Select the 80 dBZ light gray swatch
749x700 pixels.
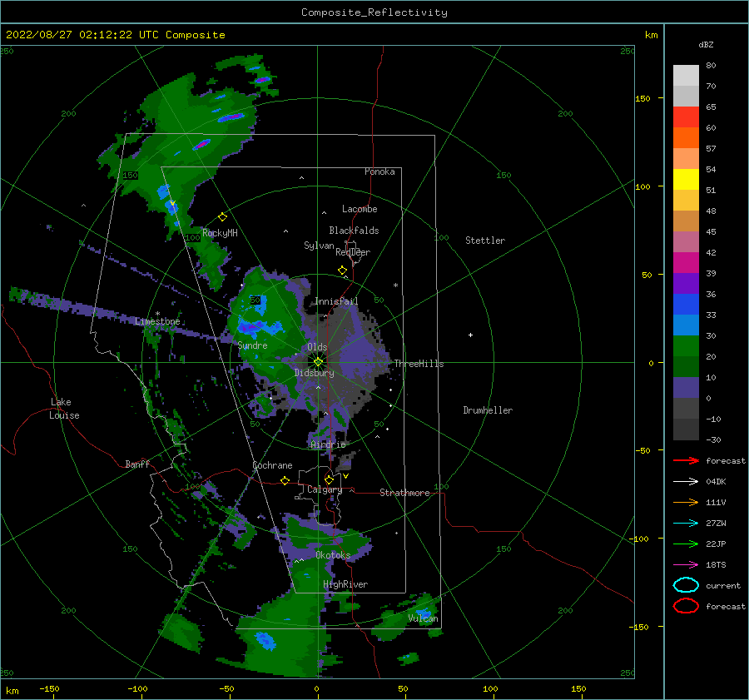point(686,75)
